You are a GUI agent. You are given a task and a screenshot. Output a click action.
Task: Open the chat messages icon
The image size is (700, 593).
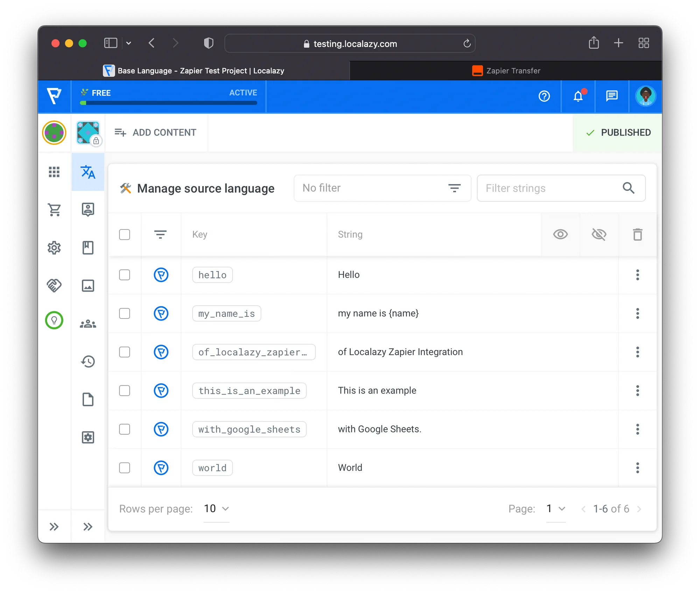(x=611, y=96)
